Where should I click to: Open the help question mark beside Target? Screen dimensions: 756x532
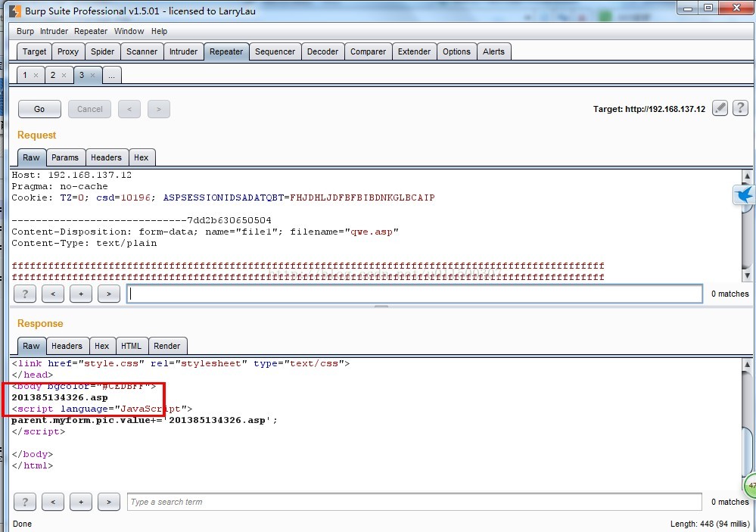(740, 108)
